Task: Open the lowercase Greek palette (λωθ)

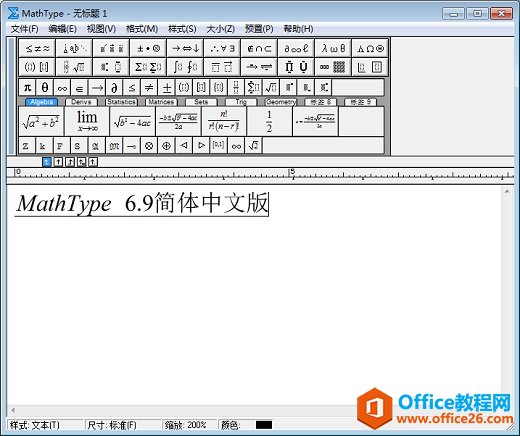Action: (333, 49)
